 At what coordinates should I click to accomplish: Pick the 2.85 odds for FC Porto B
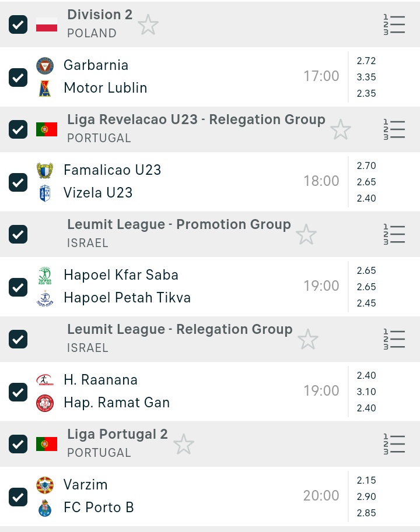point(366,513)
